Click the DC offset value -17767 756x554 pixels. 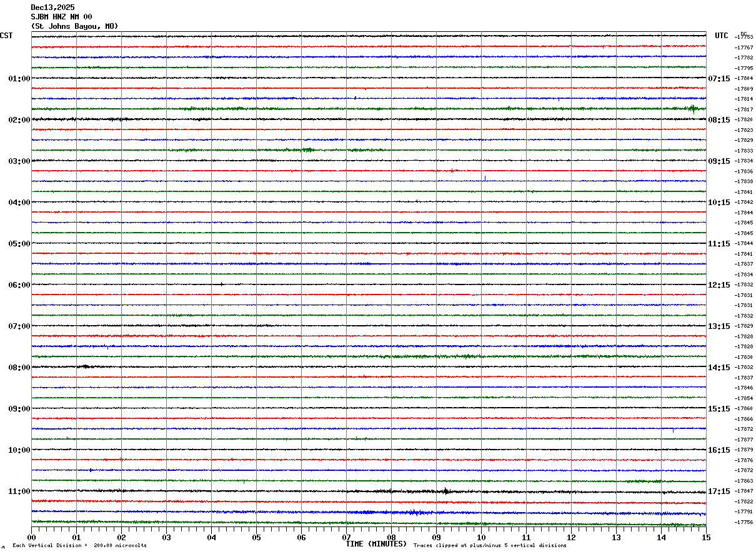744,48
